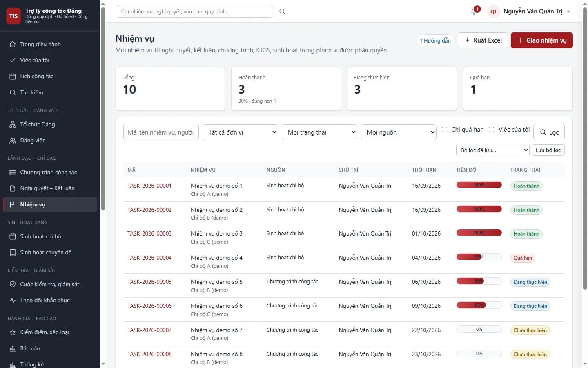Viewport: 588px width, 368px height.
Task: Open task link TASK-2026-00004
Action: click(149, 258)
